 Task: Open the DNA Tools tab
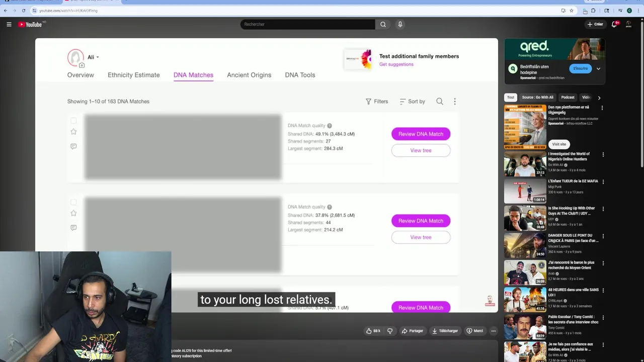300,75
